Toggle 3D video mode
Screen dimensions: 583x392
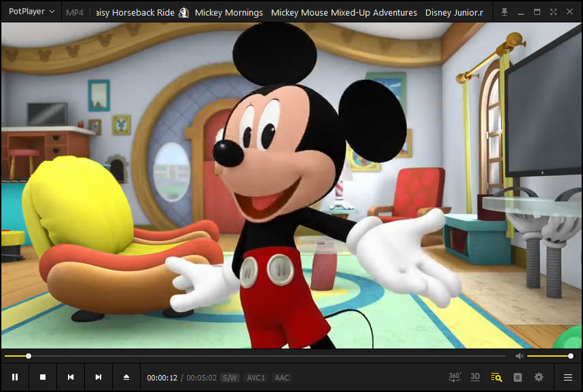[x=475, y=377]
